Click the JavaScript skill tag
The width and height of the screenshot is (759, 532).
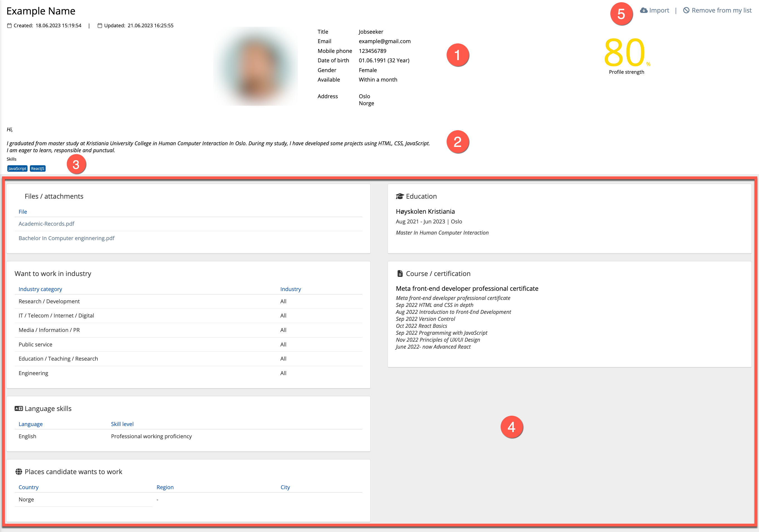17,169
